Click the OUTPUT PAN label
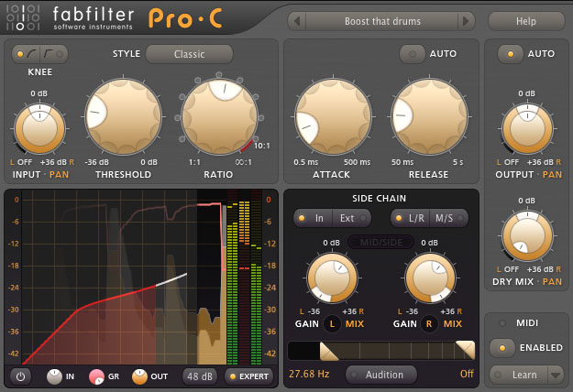Screen dimensions: 573x392 (x=552, y=174)
